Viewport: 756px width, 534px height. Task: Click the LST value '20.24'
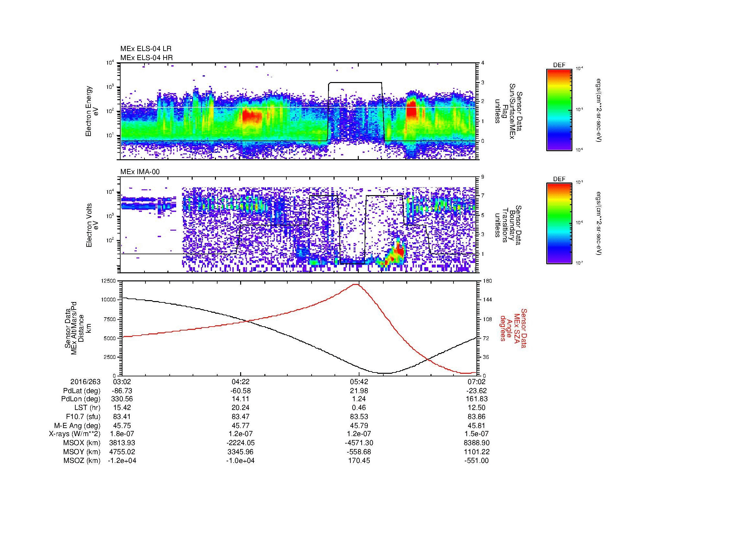coord(240,408)
